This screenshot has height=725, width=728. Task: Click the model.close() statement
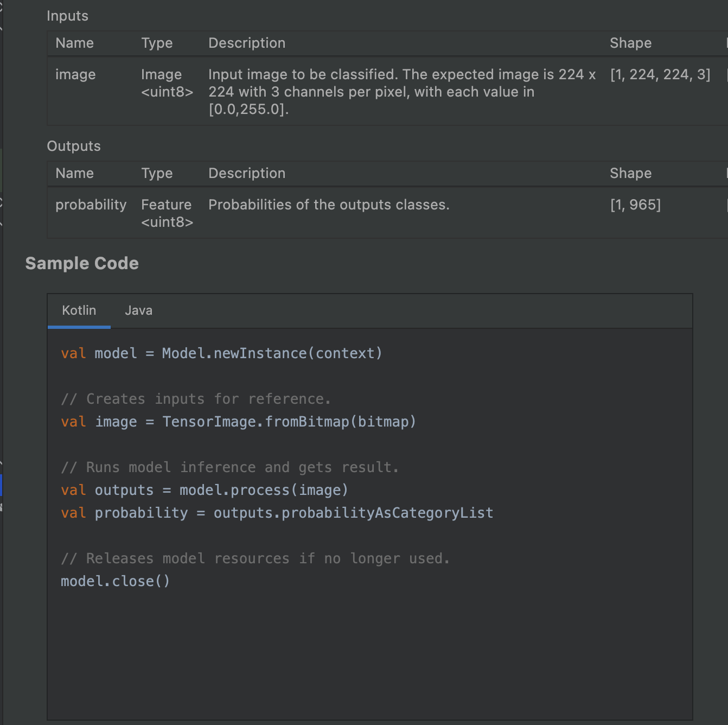coord(115,581)
